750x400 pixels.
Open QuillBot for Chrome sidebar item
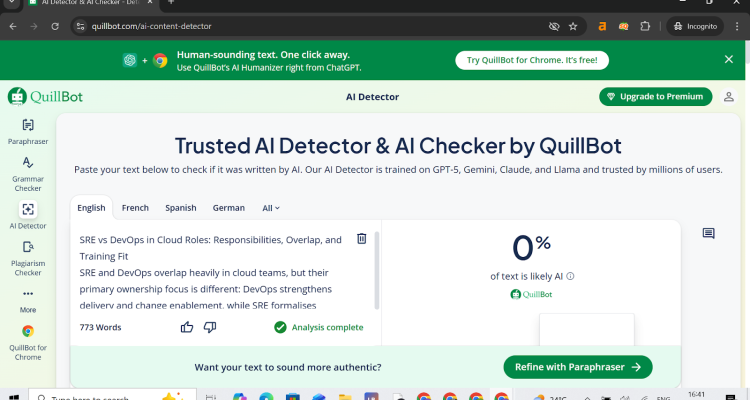tap(28, 343)
